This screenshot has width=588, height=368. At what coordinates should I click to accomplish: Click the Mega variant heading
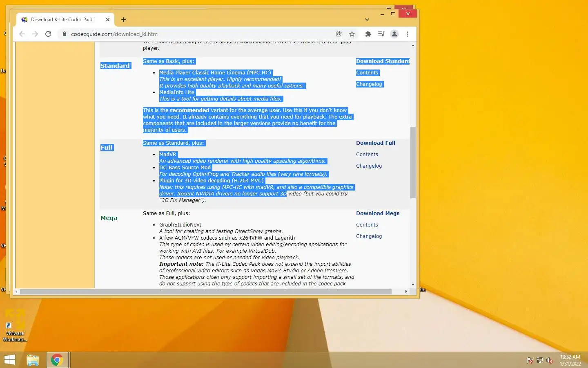click(109, 218)
